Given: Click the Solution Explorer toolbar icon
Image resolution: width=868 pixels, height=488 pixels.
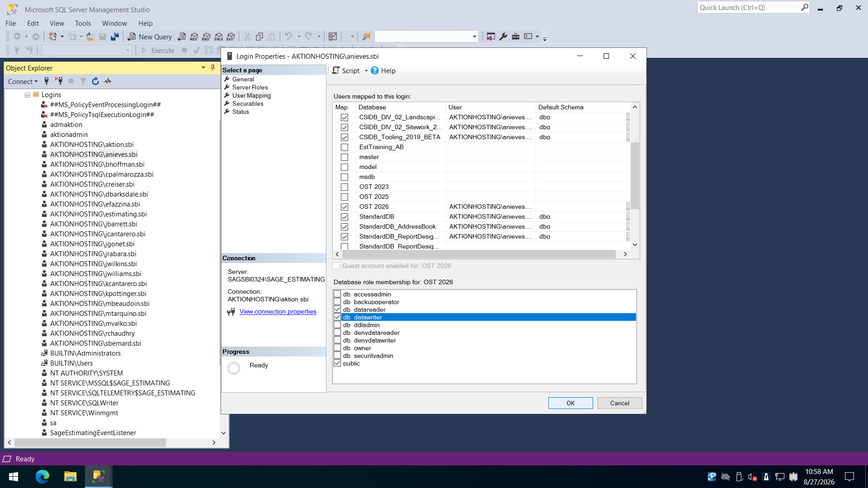Looking at the screenshot, I should [491, 37].
